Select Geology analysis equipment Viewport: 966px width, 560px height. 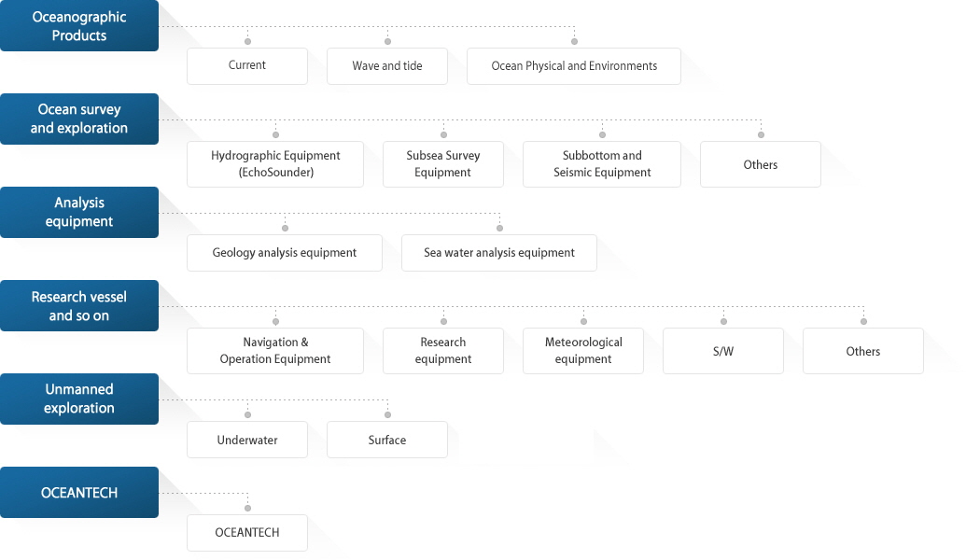tap(285, 253)
